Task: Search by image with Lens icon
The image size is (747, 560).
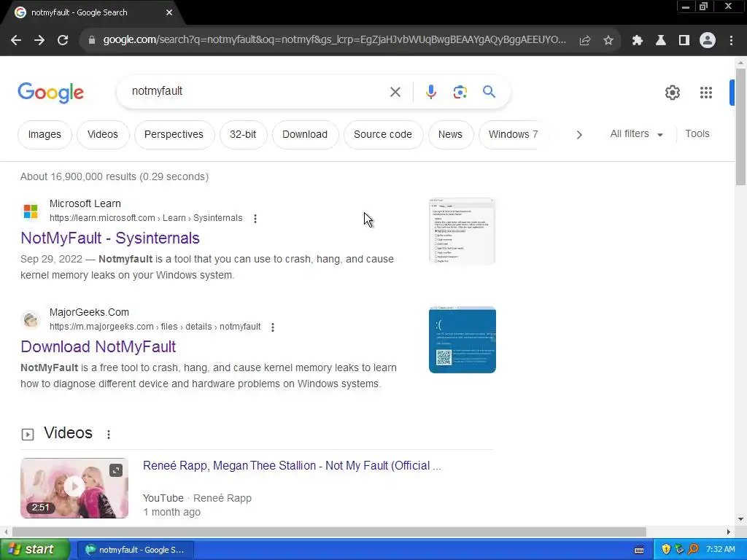Action: pyautogui.click(x=460, y=92)
